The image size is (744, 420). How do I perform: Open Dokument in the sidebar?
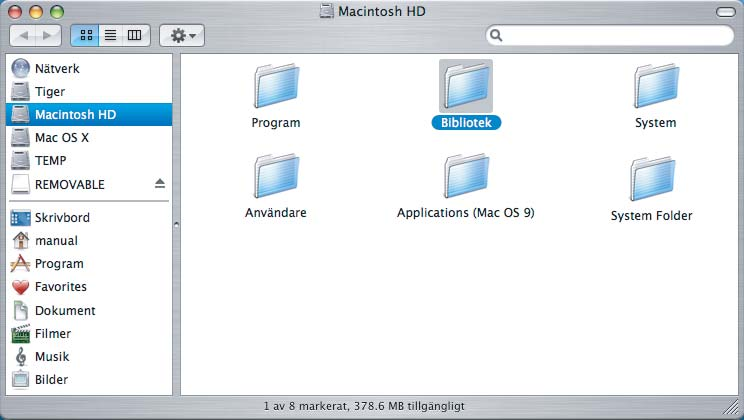pyautogui.click(x=89, y=310)
